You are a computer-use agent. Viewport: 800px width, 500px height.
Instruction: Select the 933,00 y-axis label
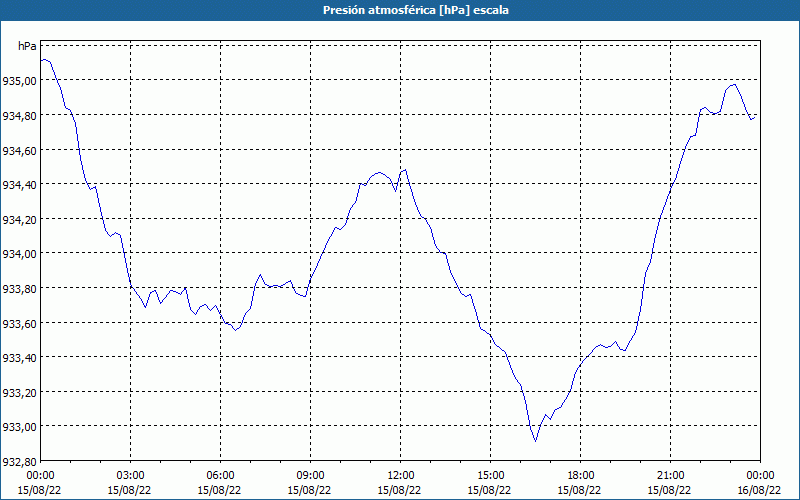point(20,427)
